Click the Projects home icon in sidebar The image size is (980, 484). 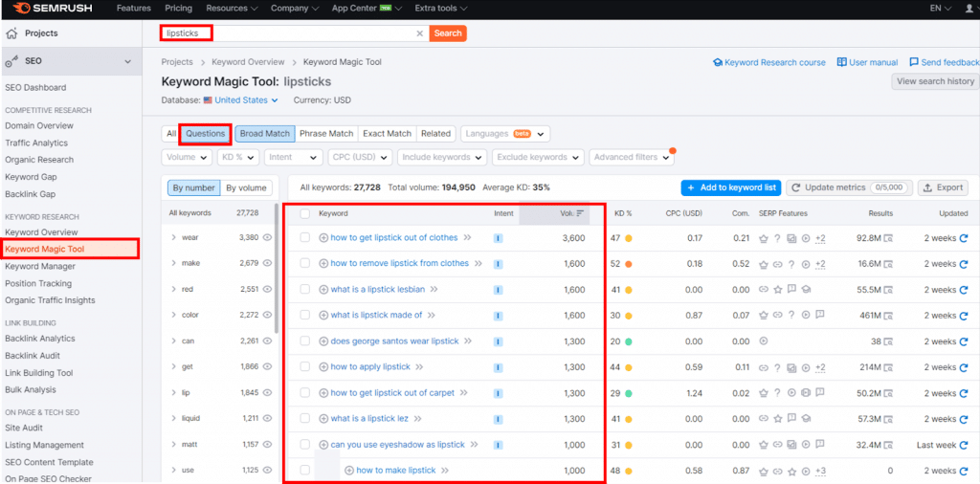[x=12, y=33]
